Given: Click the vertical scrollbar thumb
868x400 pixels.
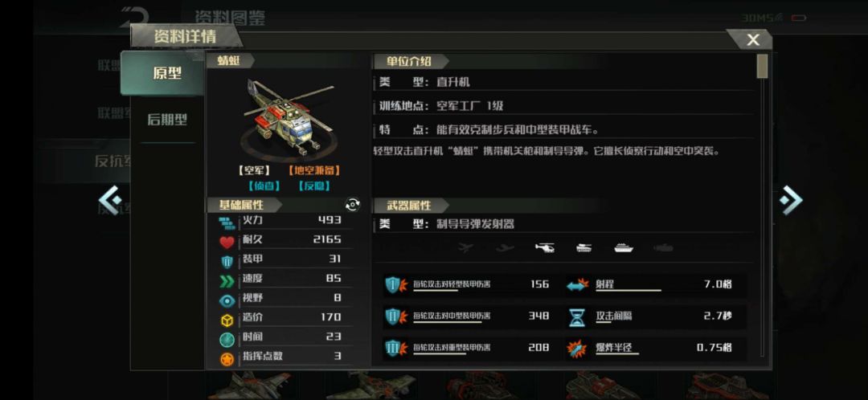Looking at the screenshot, I should tap(762, 66).
